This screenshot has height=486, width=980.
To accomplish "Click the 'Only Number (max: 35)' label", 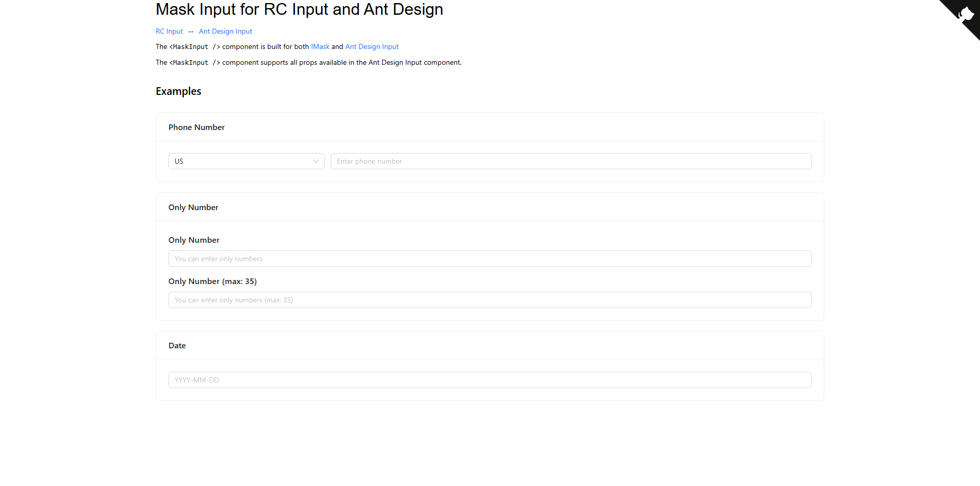I will [x=212, y=282].
